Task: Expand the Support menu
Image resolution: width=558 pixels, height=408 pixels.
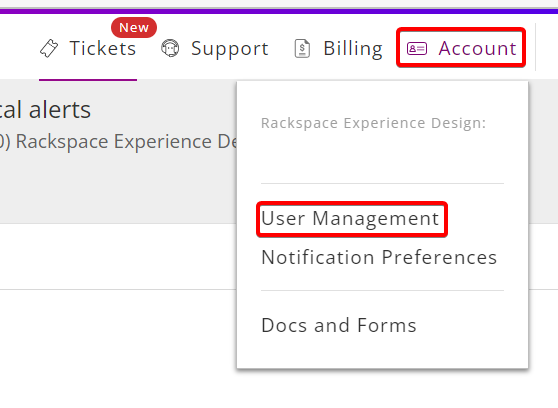Action: pos(215,48)
